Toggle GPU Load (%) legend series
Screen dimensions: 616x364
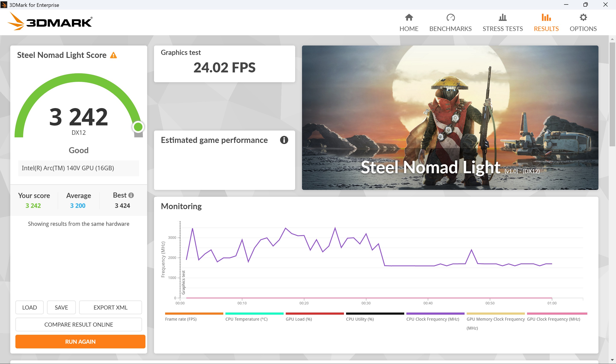click(299, 319)
